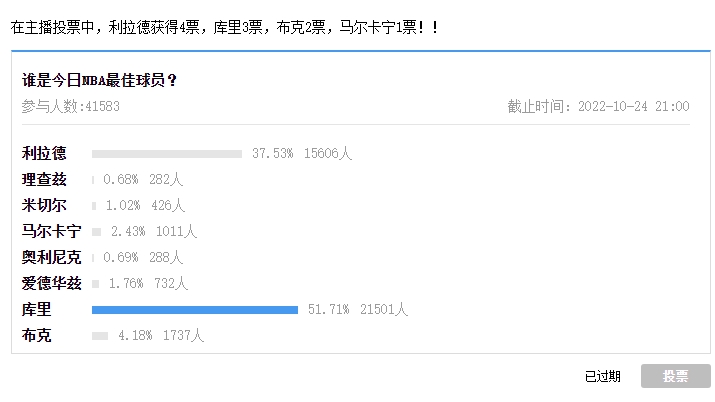Click the 布克 vote percentage bar

pos(100,336)
